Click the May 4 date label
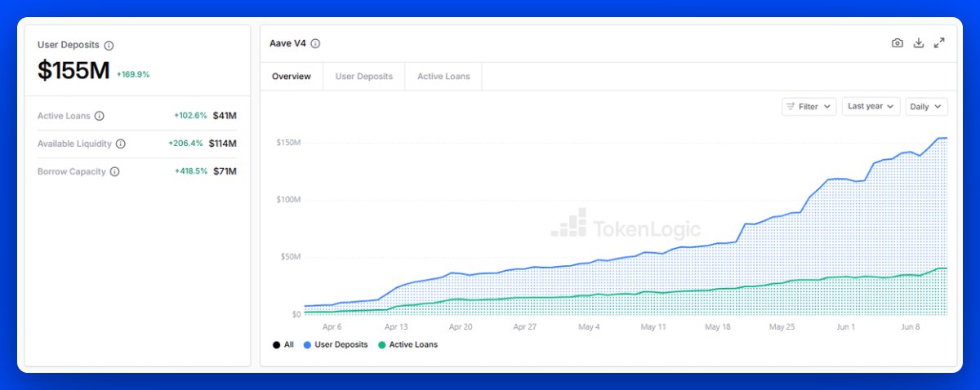This screenshot has height=390, width=980. tap(589, 326)
